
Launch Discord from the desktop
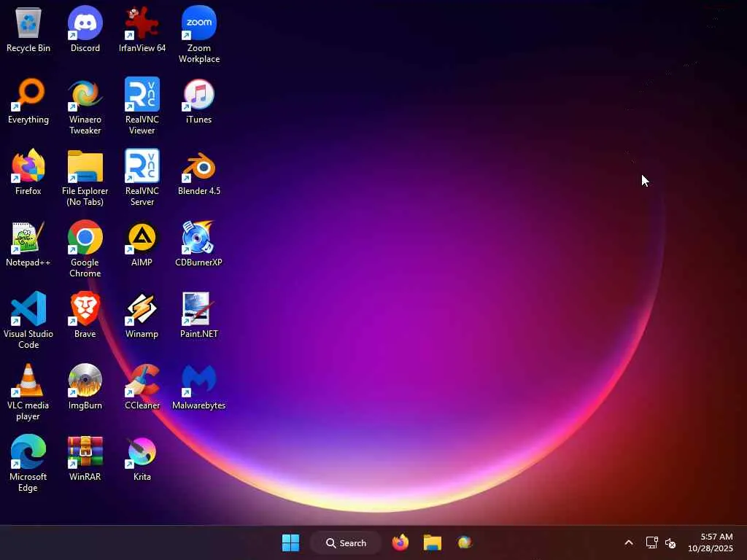point(85,29)
